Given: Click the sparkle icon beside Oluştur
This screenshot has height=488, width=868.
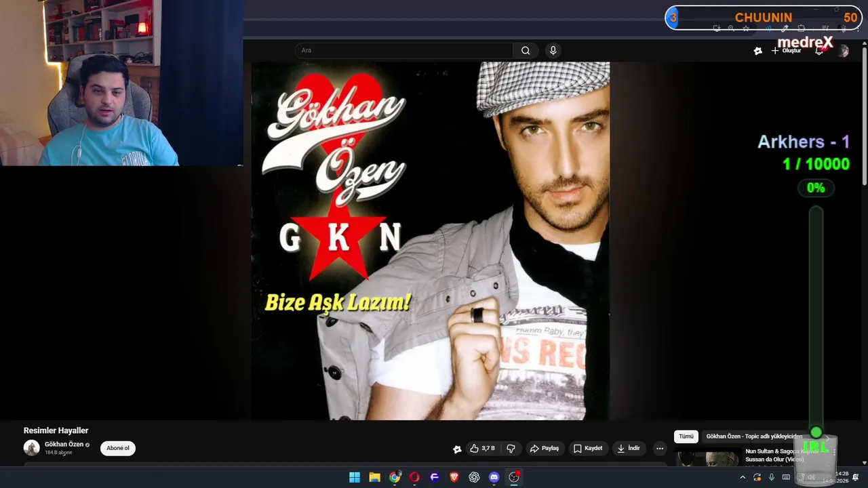Looking at the screenshot, I should pyautogui.click(x=758, y=51).
